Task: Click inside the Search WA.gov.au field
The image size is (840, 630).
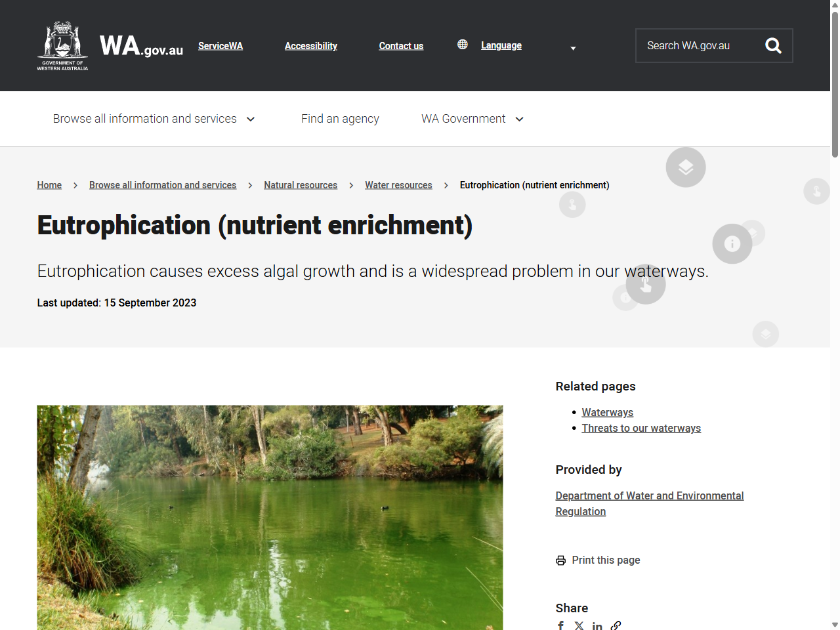Action: tap(696, 45)
